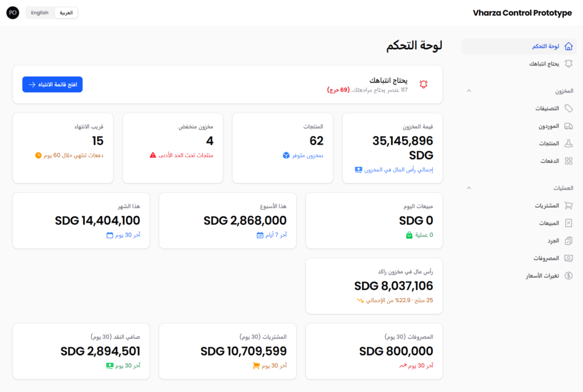Viewport: 583px width, 392px height.
Task: Click the dollar icon for تغيرات الأسعار
Action: pos(568,276)
